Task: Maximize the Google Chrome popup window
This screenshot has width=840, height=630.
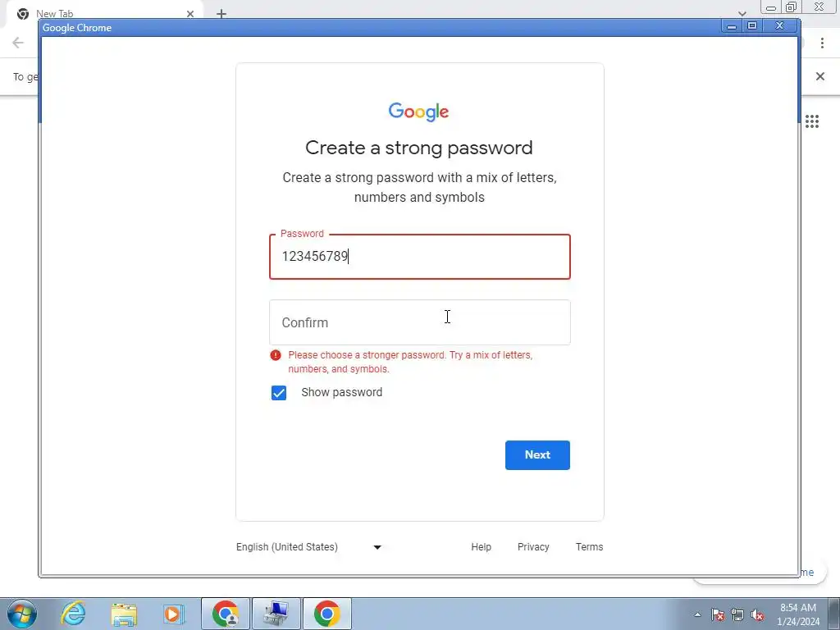Action: pos(752,26)
